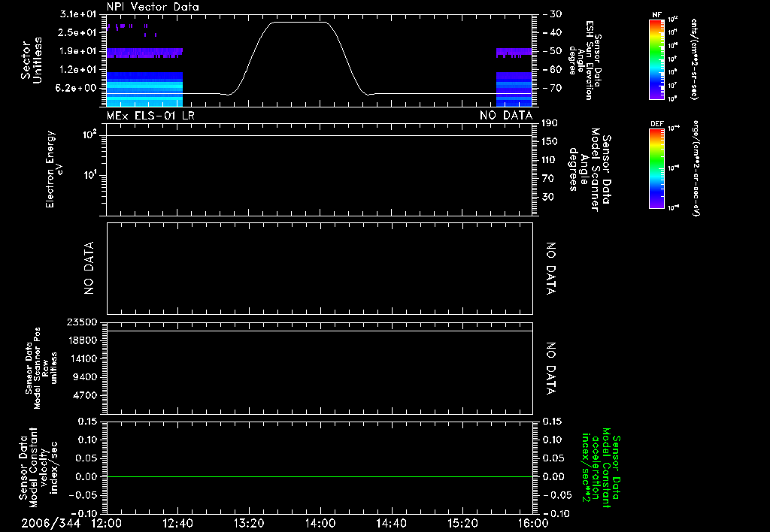The height and width of the screenshot is (532, 770).
Task: Click the "14:00" time axis tick label
Action: pos(320,523)
